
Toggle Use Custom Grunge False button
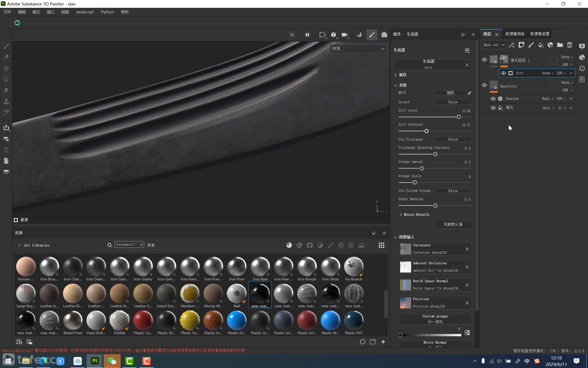point(453,191)
